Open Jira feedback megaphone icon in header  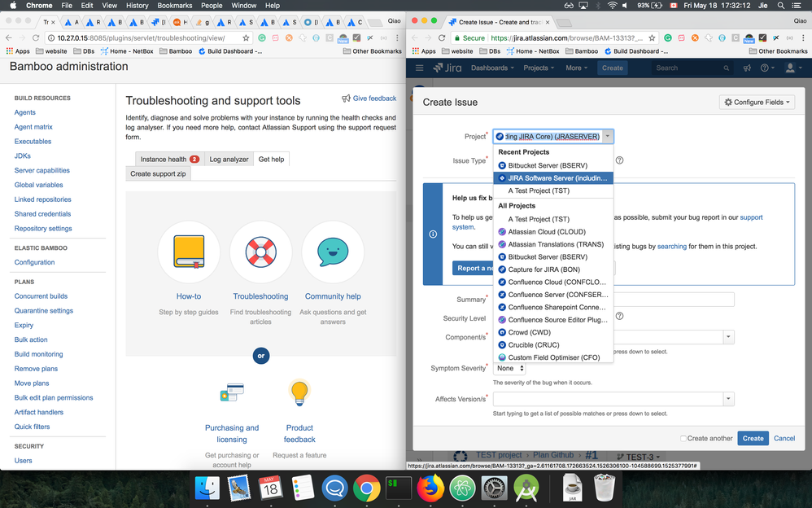pyautogui.click(x=747, y=68)
